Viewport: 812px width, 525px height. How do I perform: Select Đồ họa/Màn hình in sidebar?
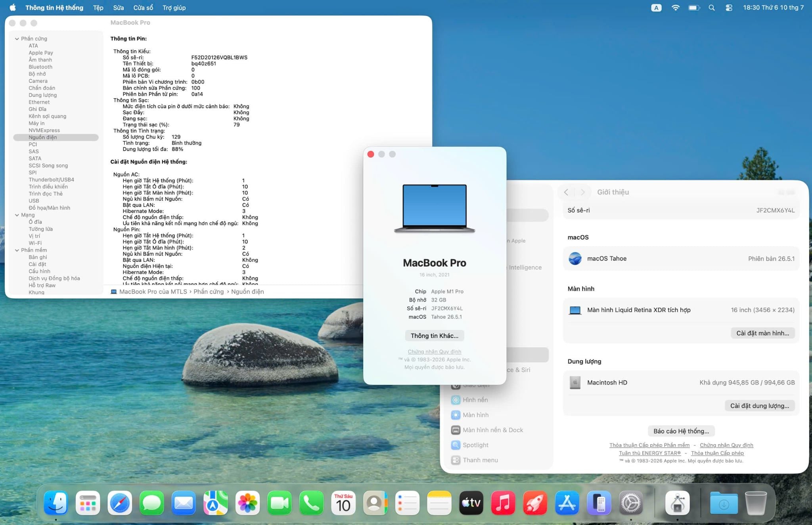pyautogui.click(x=49, y=208)
